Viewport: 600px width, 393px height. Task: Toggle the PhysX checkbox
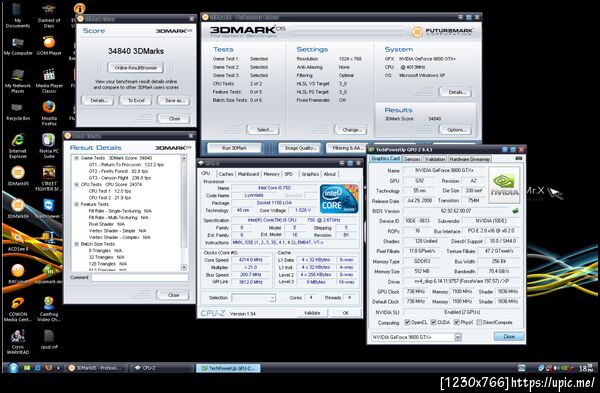click(x=457, y=322)
